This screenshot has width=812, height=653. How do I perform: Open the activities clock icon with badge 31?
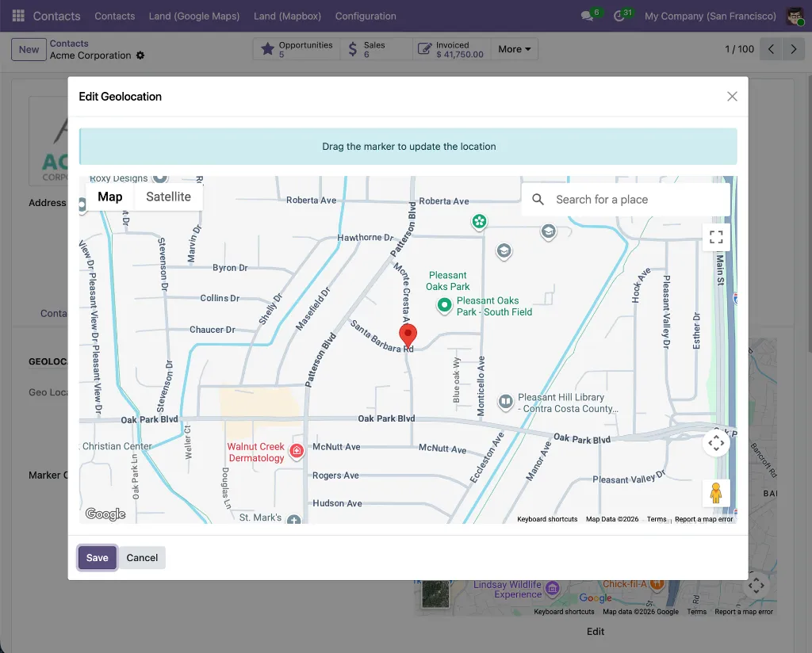[619, 16]
